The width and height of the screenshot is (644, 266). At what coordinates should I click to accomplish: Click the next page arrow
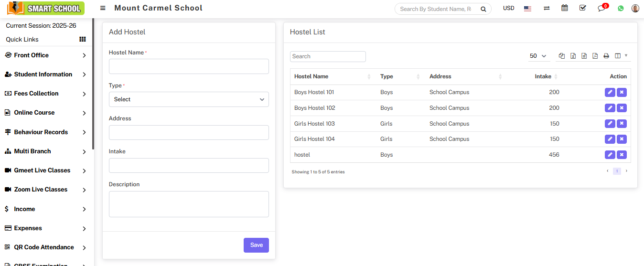(626, 171)
